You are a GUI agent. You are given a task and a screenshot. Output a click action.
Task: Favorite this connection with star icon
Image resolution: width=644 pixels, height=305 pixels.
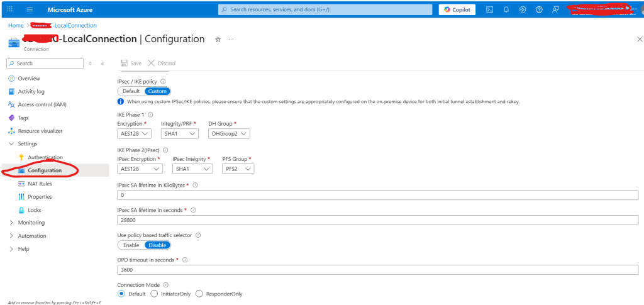[218, 39]
